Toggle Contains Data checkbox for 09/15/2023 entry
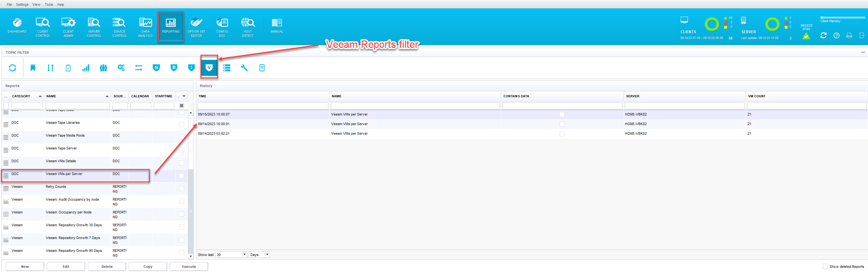The image size is (868, 272). click(x=562, y=115)
